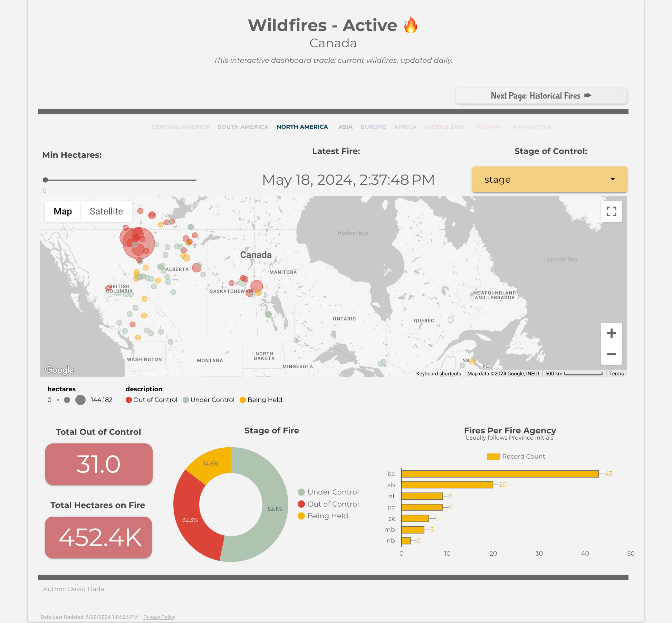Open the ASIA region tab
Image resolution: width=672 pixels, height=623 pixels.
coord(345,127)
